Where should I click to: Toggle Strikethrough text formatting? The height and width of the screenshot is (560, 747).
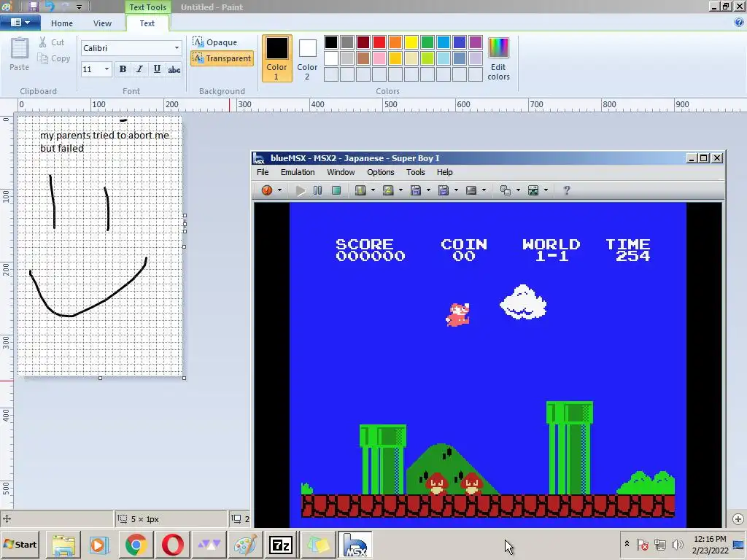(174, 69)
